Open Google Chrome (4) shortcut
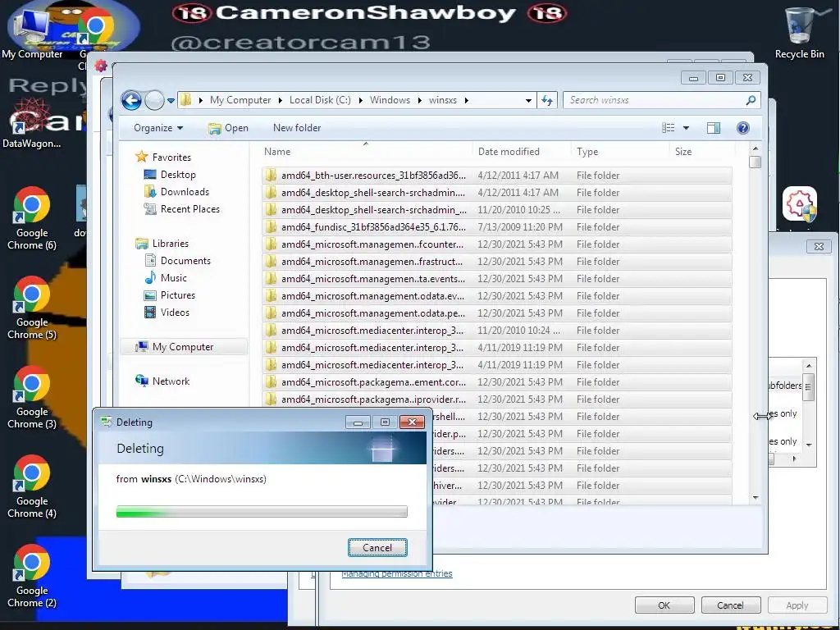Viewport: 840px width, 630px height. coord(32,487)
